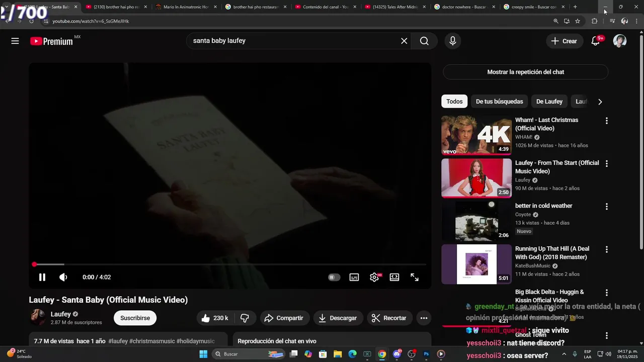Screen dimensions: 644x362
Task: Pause the video
Action: pyautogui.click(x=42, y=277)
